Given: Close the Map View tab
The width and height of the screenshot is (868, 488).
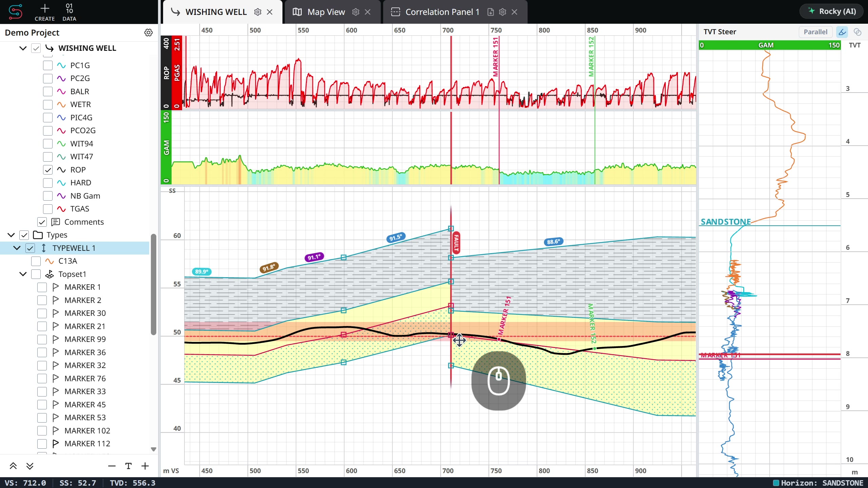Looking at the screenshot, I should [368, 12].
